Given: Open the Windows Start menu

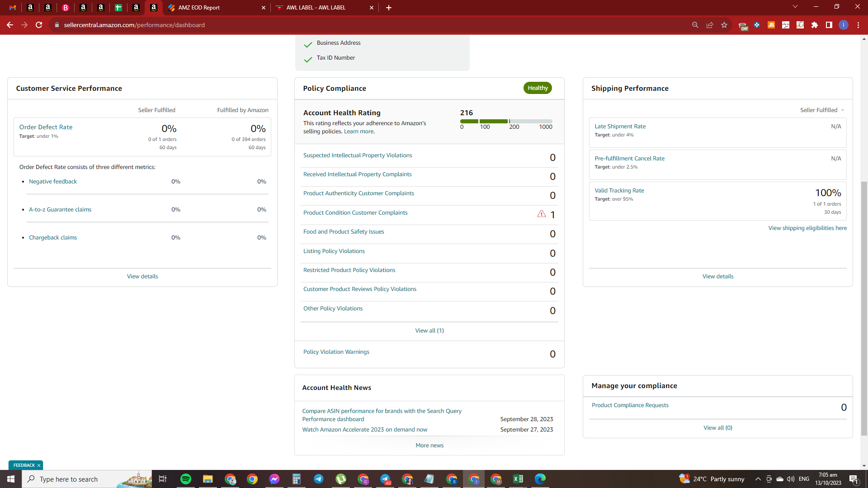Looking at the screenshot, I should pyautogui.click(x=11, y=479).
